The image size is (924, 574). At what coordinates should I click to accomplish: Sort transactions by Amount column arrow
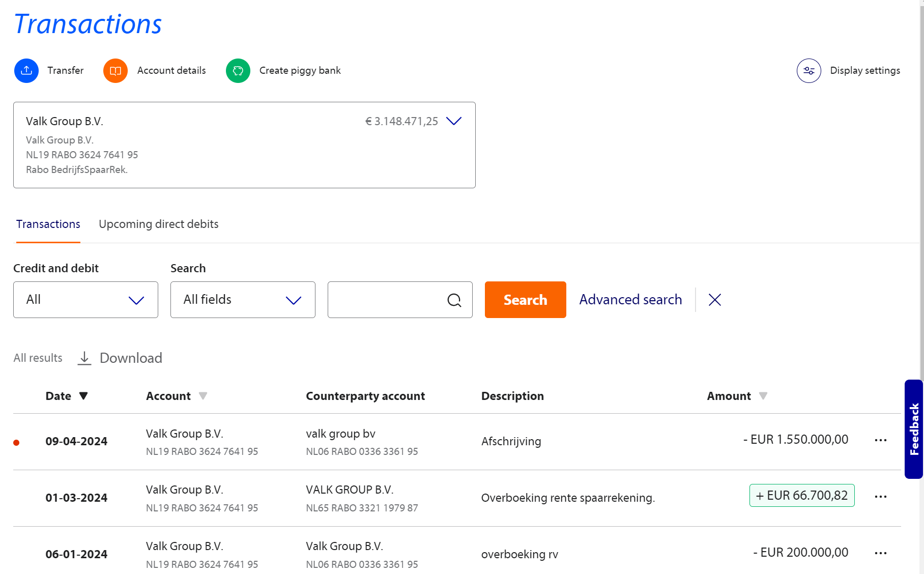(x=763, y=396)
